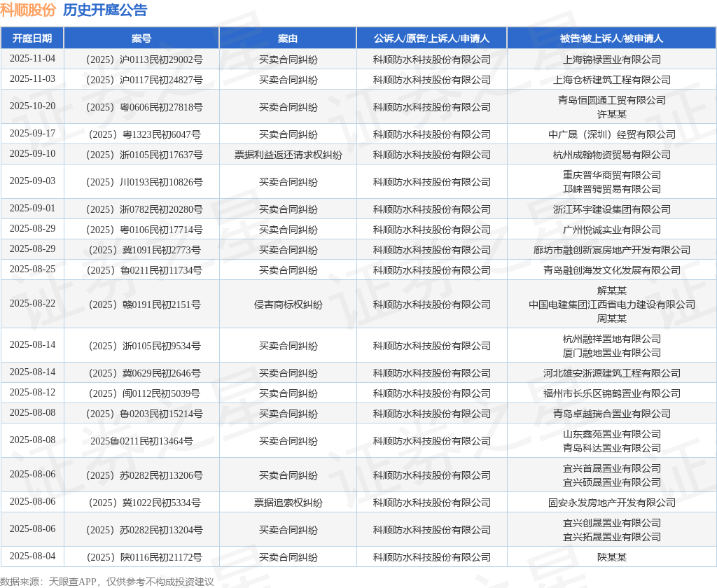Click defendant 河北雄安浙源建筑工程有限公司
This screenshot has height=588, width=717.
click(612, 373)
